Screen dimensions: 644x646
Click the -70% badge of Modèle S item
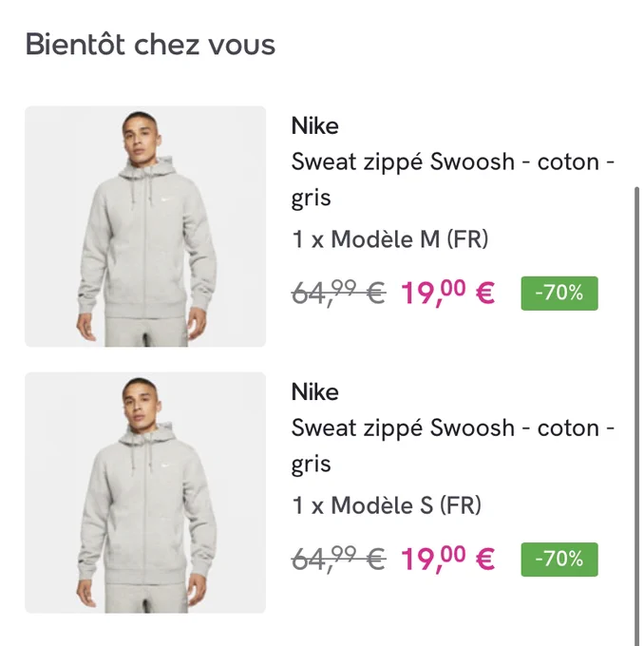click(x=559, y=560)
